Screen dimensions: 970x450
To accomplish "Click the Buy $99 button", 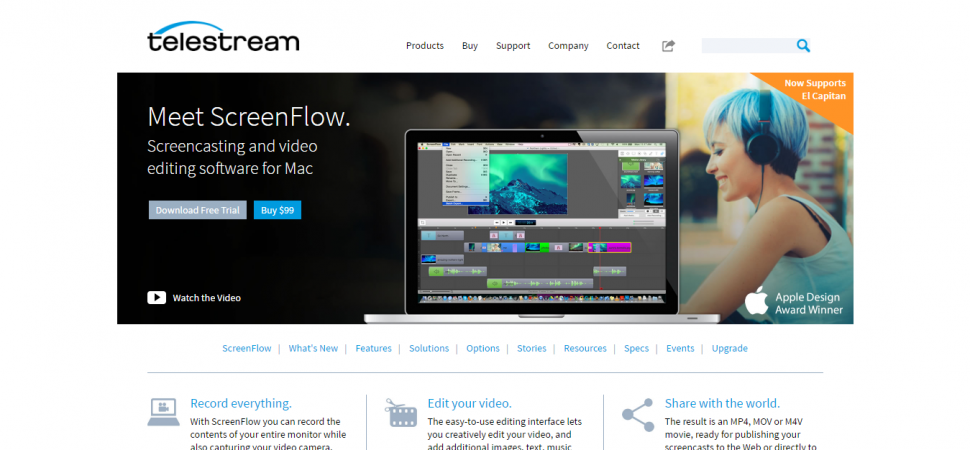I will (277, 210).
